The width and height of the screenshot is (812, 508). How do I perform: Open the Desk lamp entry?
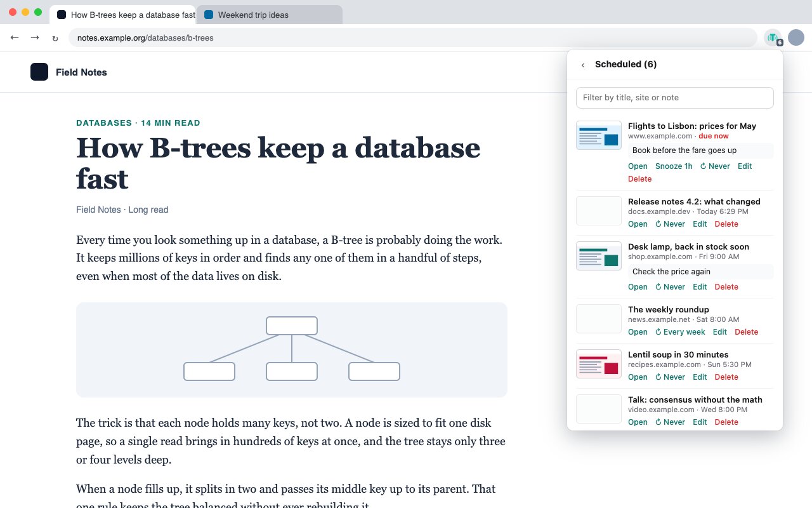pyautogui.click(x=638, y=287)
